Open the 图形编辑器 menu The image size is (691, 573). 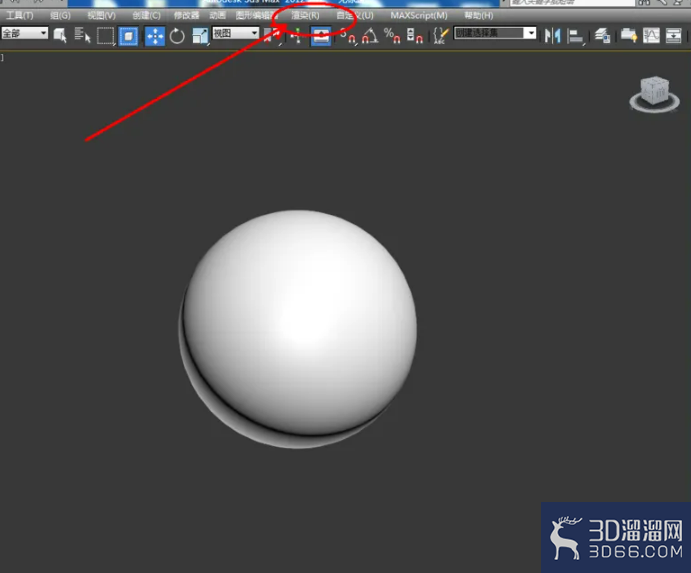[x=255, y=16]
